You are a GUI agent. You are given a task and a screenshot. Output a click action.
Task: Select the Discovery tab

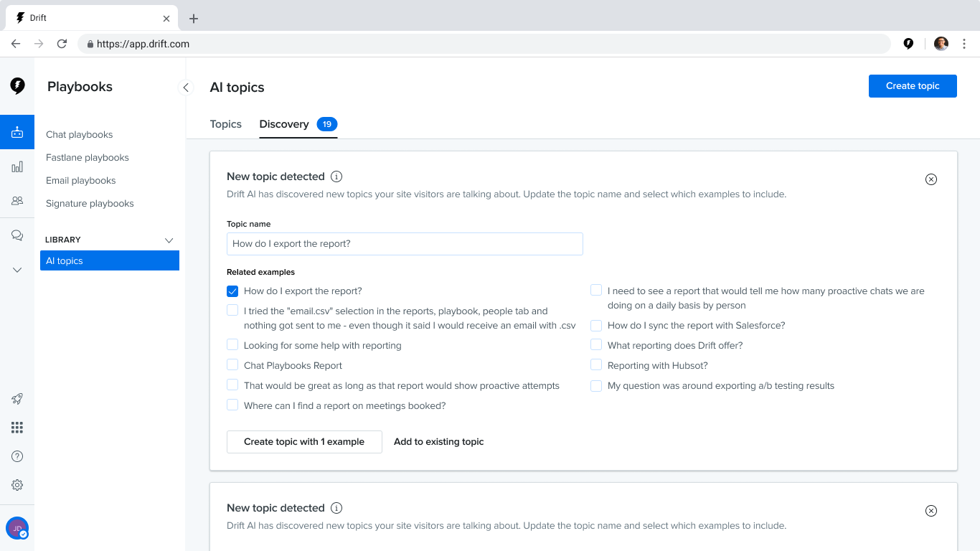(x=284, y=124)
